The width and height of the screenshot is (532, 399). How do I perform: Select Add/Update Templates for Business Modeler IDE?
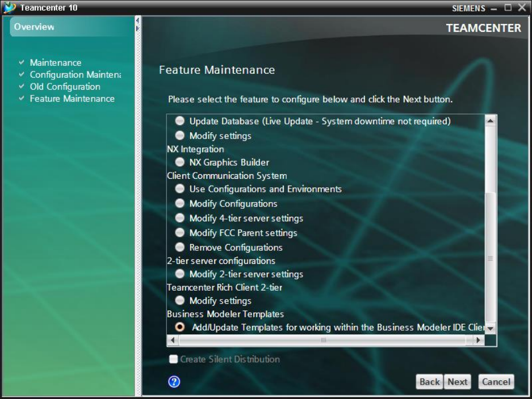tap(180, 327)
